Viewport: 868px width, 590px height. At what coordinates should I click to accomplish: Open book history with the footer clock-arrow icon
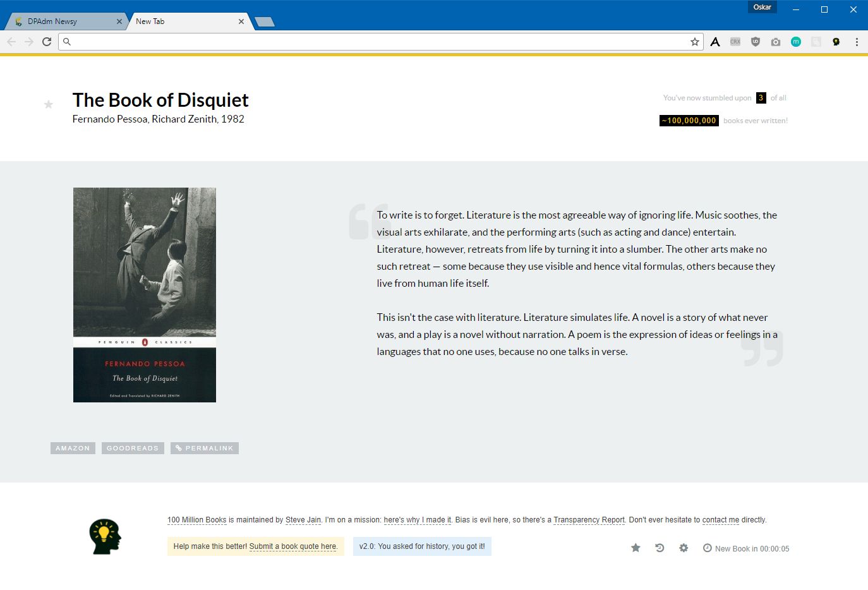[x=660, y=548]
